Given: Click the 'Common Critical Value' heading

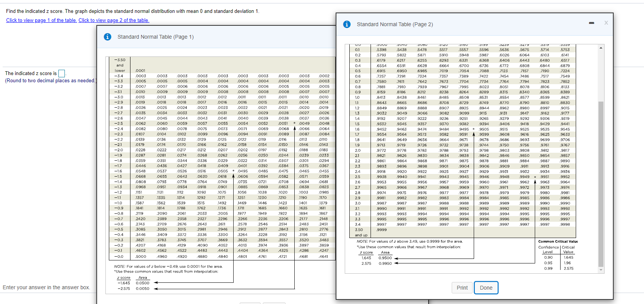Looking at the screenshot, I should (558, 241).
